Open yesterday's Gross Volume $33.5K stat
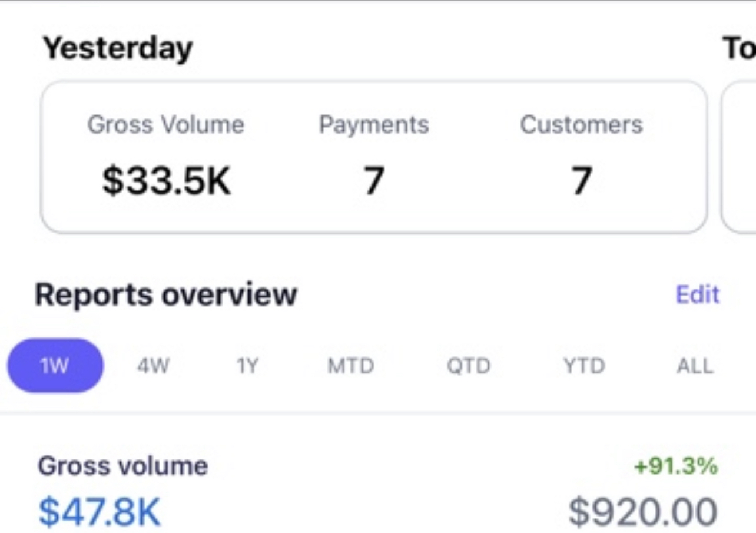Image resolution: width=756 pixels, height=533 pixels. point(166,181)
